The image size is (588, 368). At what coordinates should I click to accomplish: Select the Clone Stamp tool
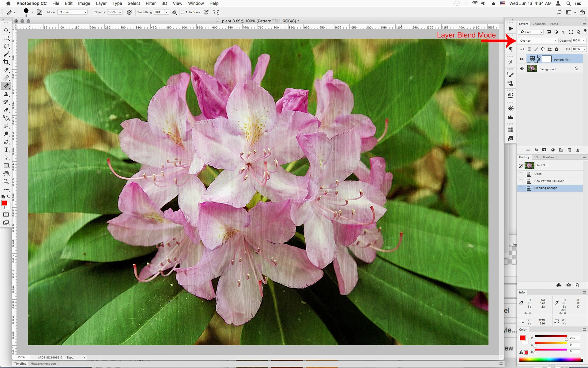[6, 94]
